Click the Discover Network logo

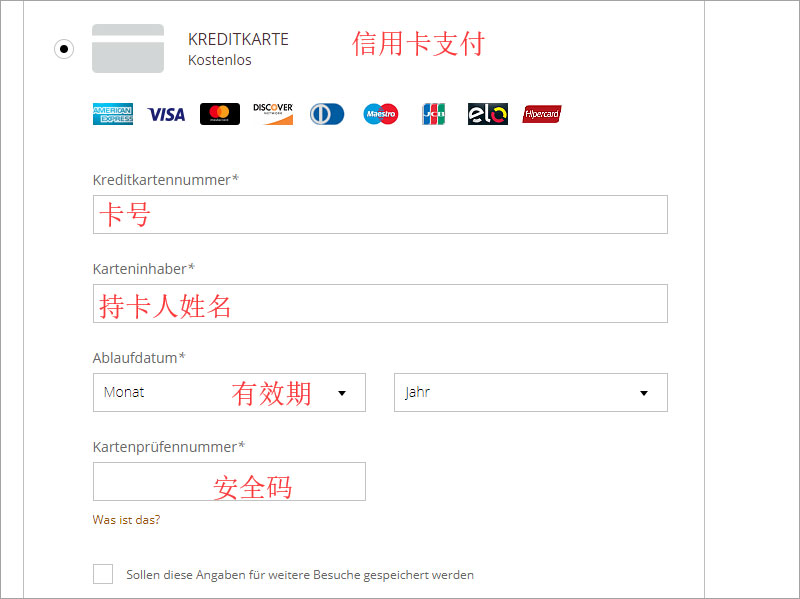[x=273, y=114]
